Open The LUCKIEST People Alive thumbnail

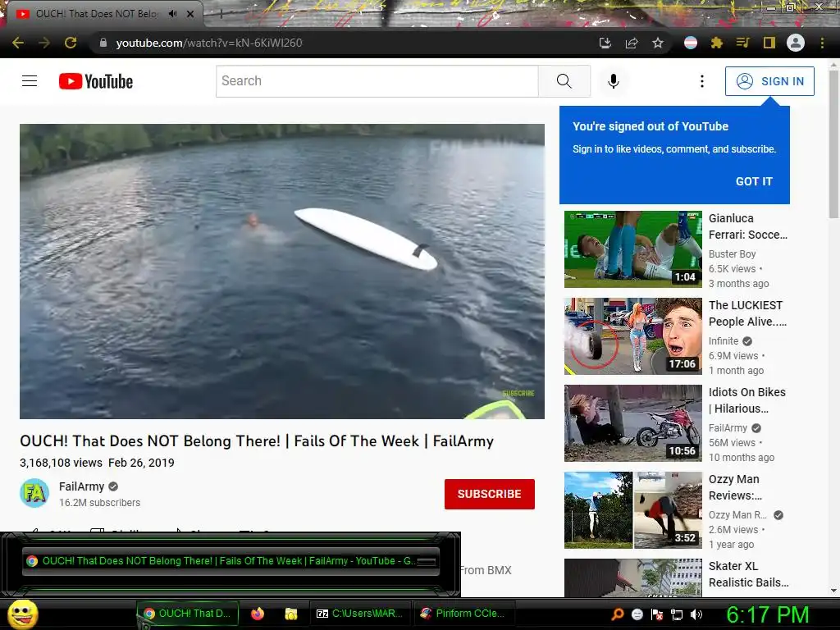(x=633, y=336)
